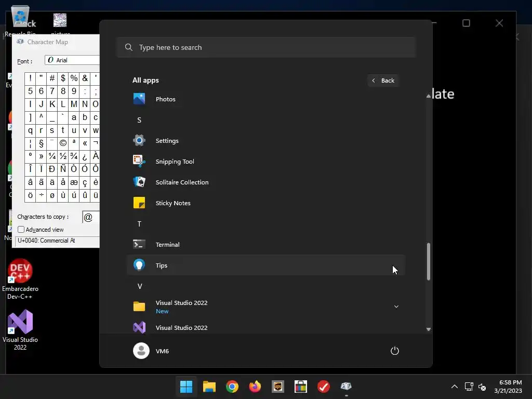This screenshot has width=532, height=399.
Task: Select the ÷ character in Character Map
Action: 41,195
